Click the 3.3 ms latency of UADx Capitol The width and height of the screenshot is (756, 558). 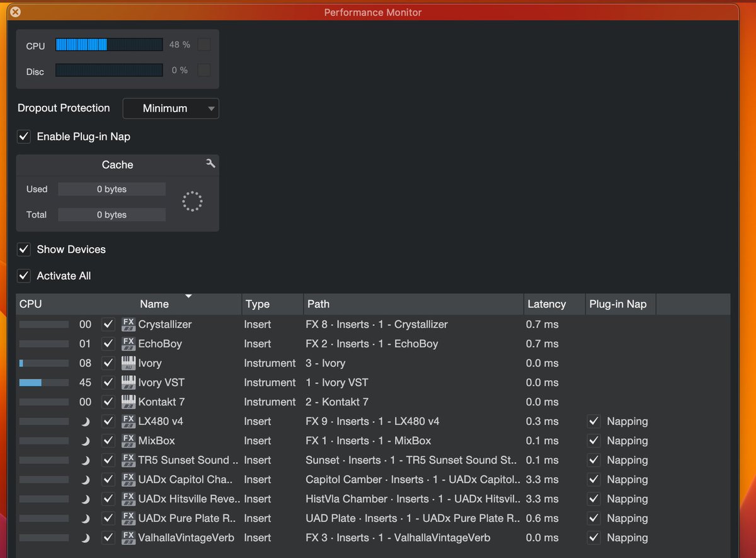[542, 479]
